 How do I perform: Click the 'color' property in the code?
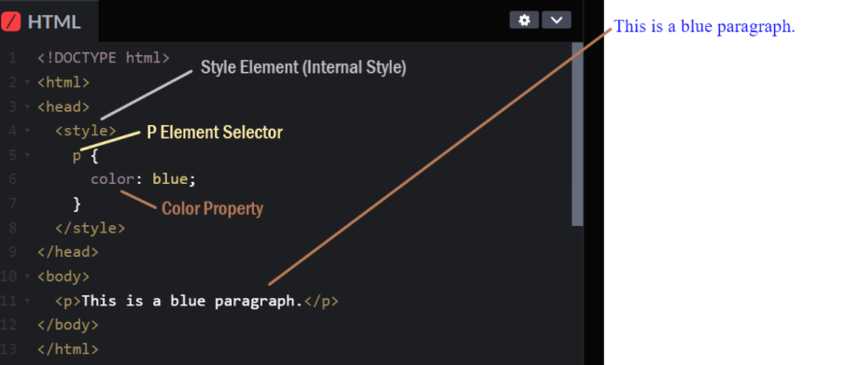pyautogui.click(x=112, y=179)
